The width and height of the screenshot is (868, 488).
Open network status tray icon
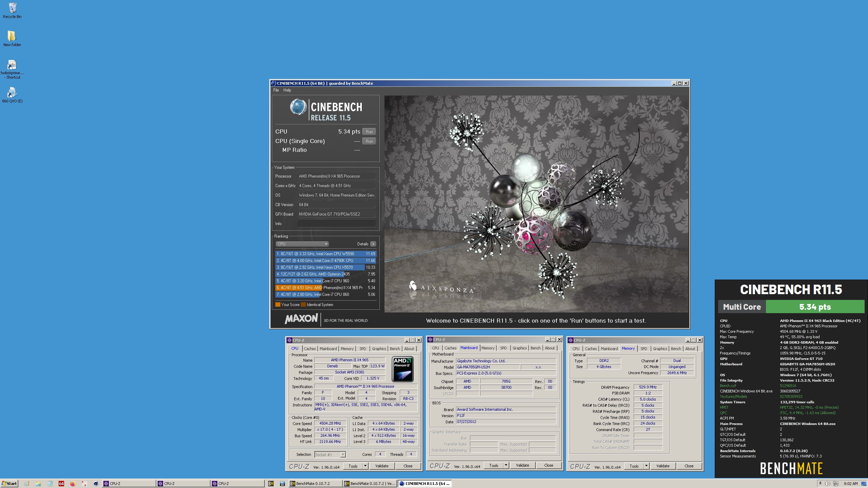point(835,484)
